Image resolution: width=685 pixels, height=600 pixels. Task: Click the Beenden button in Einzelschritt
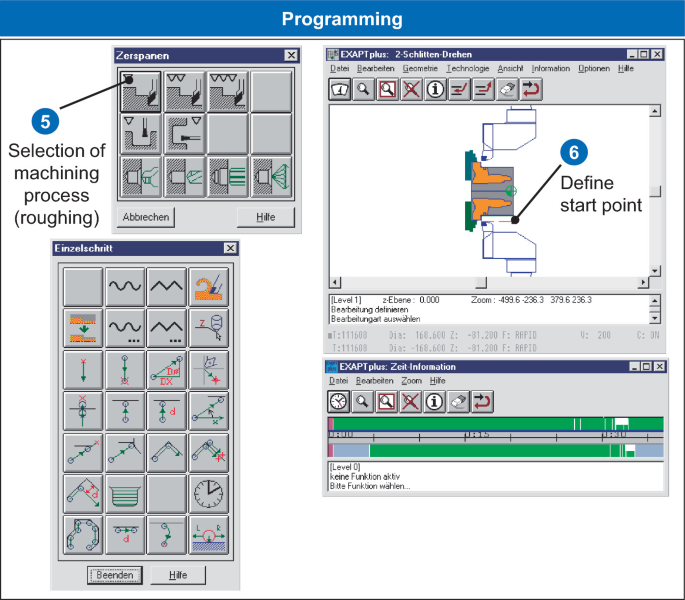pos(114,575)
